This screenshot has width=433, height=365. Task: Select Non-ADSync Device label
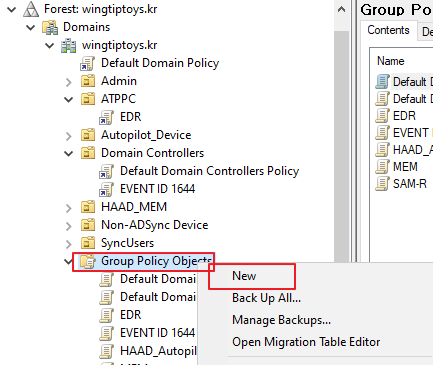[155, 225]
